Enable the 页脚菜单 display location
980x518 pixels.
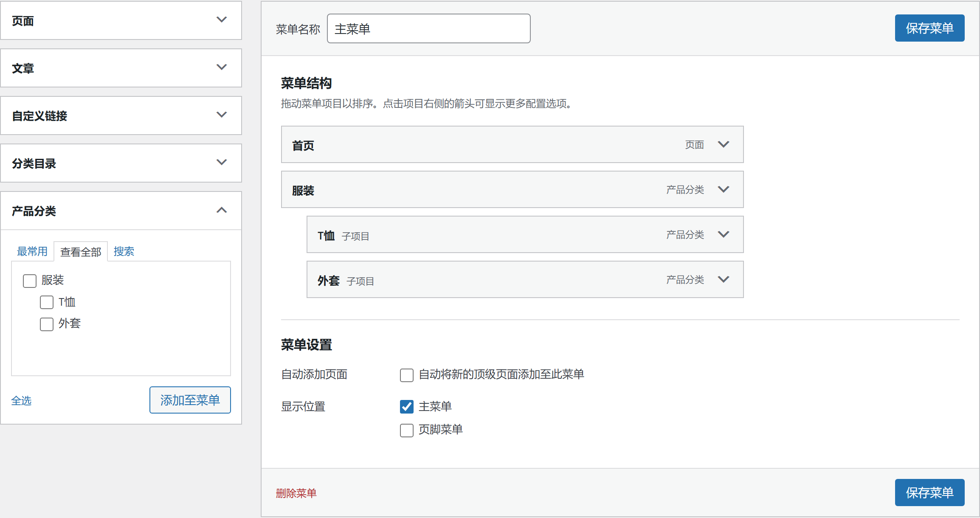pos(407,430)
